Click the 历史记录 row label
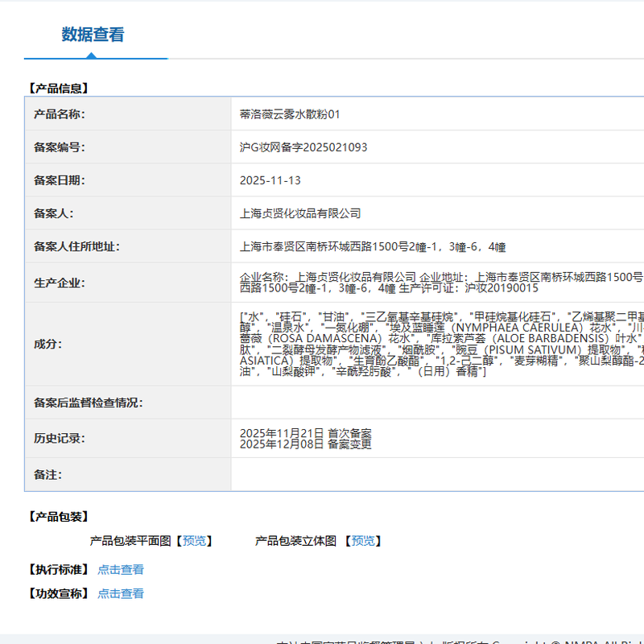This screenshot has height=644, width=644. [59, 439]
